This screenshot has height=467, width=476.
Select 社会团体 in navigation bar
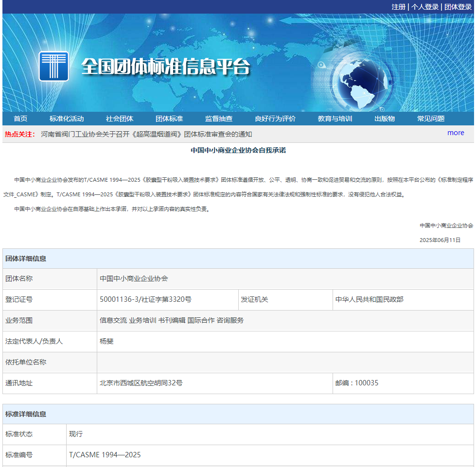pos(120,119)
